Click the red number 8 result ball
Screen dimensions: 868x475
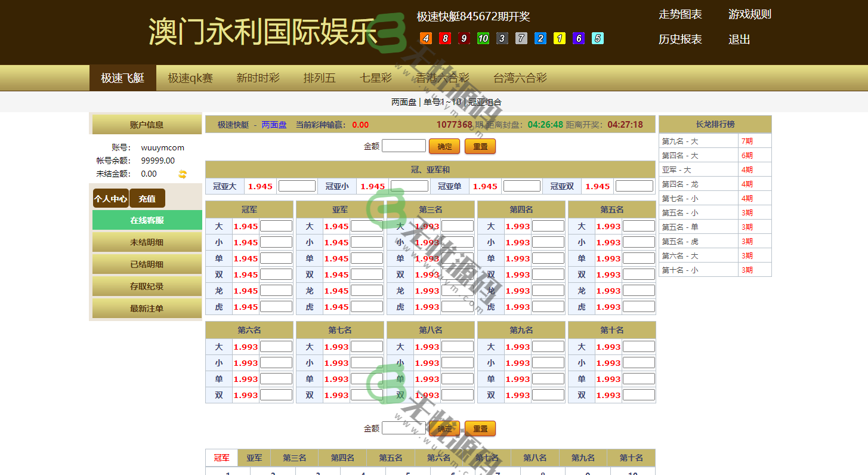[x=445, y=38]
